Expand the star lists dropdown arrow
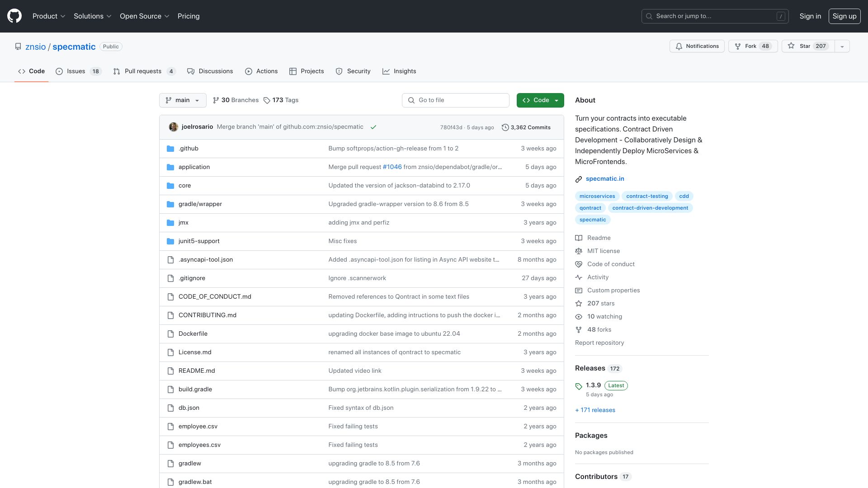 click(x=842, y=46)
